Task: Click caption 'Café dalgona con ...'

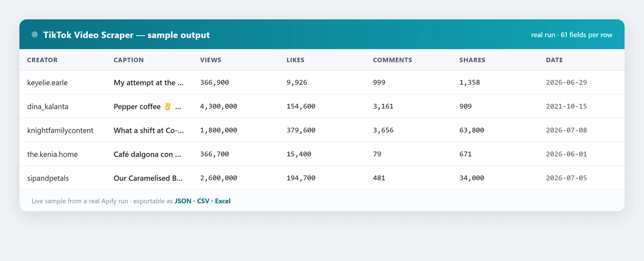Action: [x=147, y=154]
